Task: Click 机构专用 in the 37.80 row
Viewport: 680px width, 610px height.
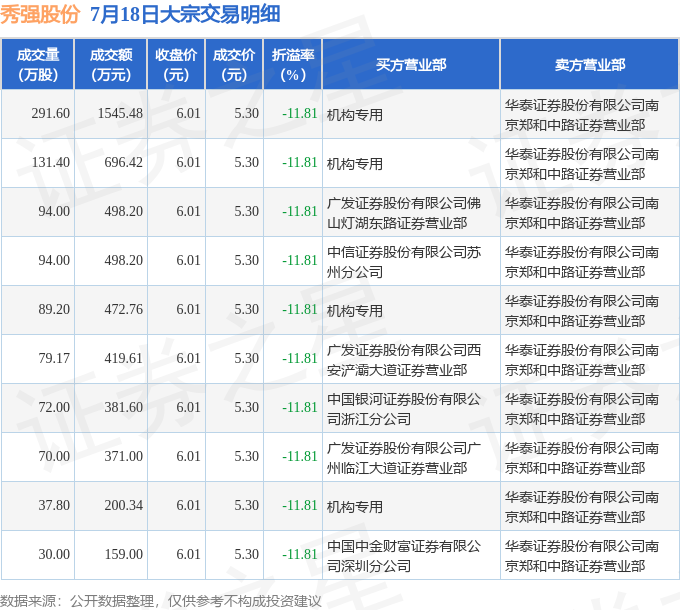Action: click(x=354, y=507)
